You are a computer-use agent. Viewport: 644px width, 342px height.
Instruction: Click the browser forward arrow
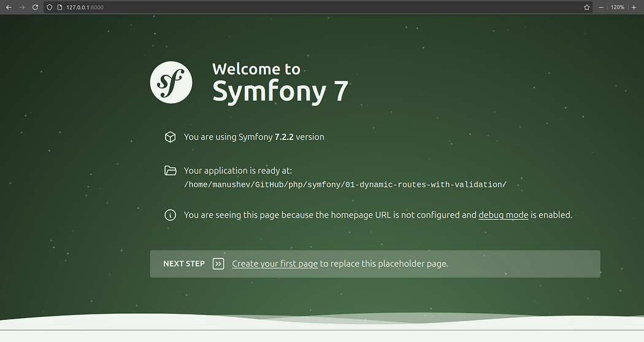click(x=21, y=7)
